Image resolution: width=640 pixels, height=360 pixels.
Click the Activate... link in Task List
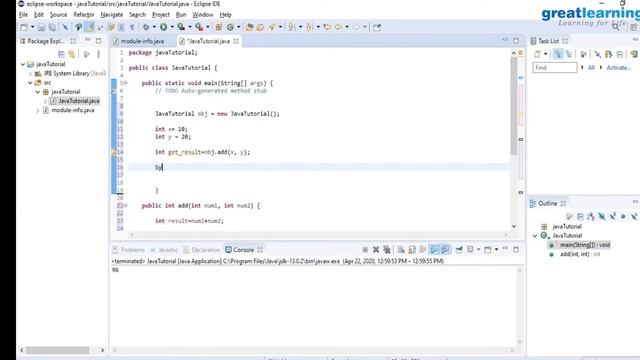pyautogui.click(x=618, y=68)
